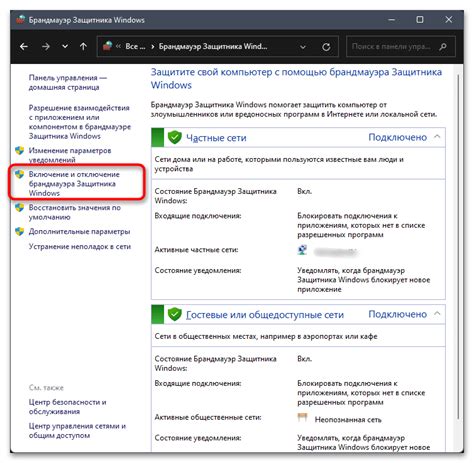Maximize the firewall window
The image size is (474, 463).
point(420,20)
